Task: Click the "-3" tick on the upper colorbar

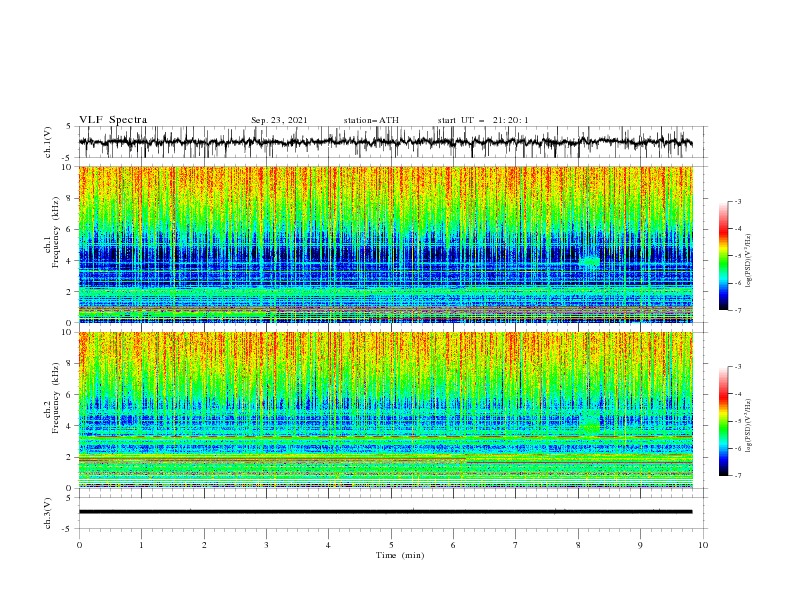Action: point(737,201)
